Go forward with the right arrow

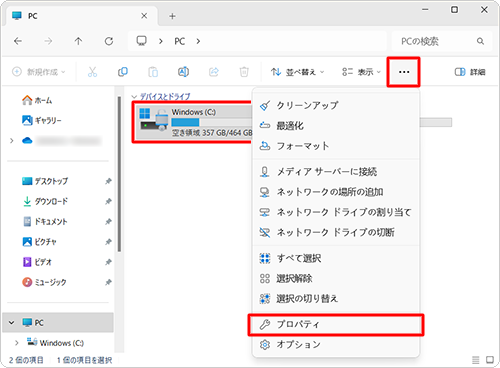48,41
